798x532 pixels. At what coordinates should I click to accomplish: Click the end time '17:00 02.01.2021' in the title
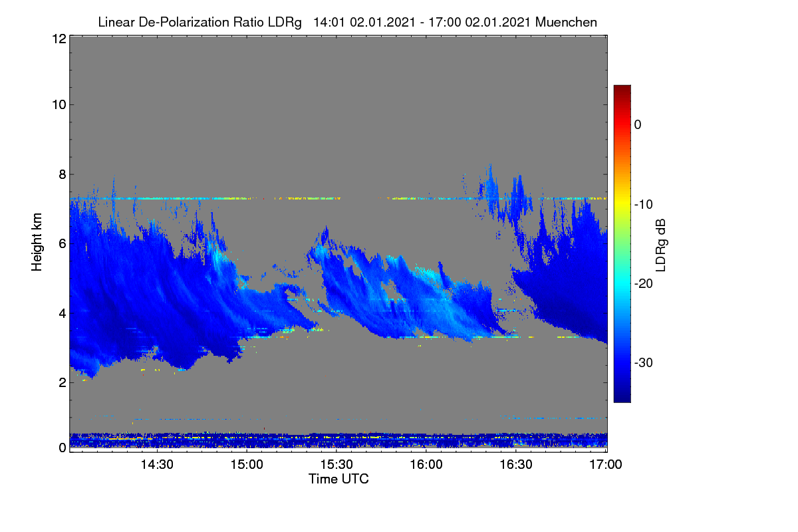pos(479,22)
